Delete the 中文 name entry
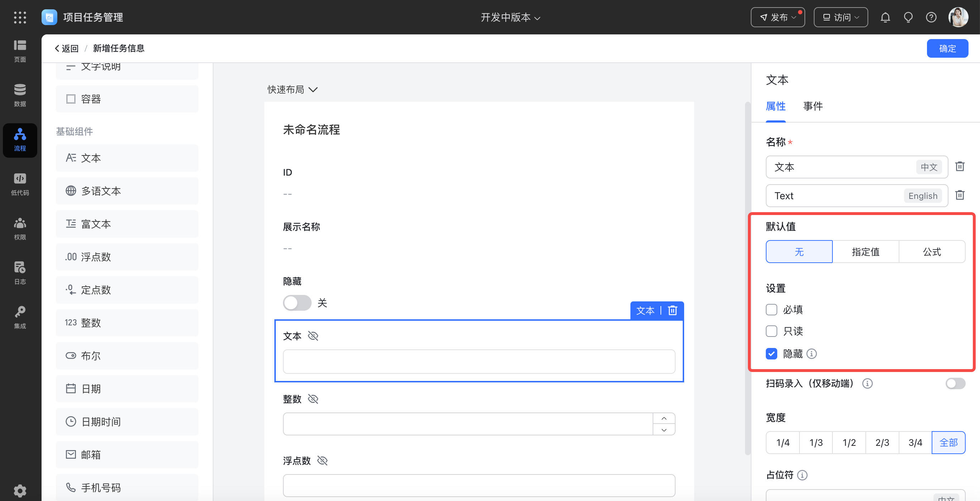The image size is (980, 501). [x=960, y=167]
